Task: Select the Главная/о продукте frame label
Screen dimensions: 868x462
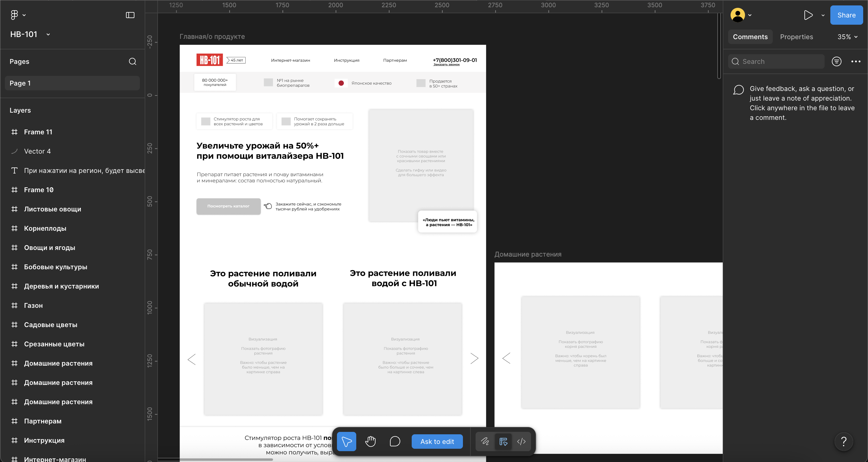Action: pyautogui.click(x=212, y=36)
